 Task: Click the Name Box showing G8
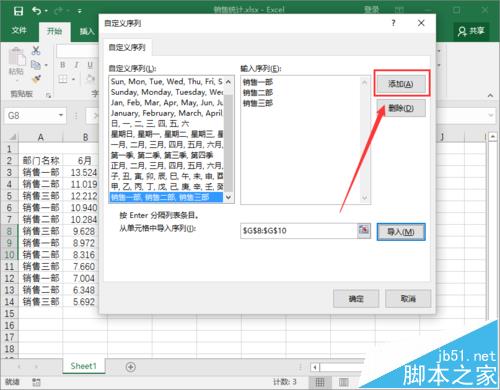tap(31, 115)
